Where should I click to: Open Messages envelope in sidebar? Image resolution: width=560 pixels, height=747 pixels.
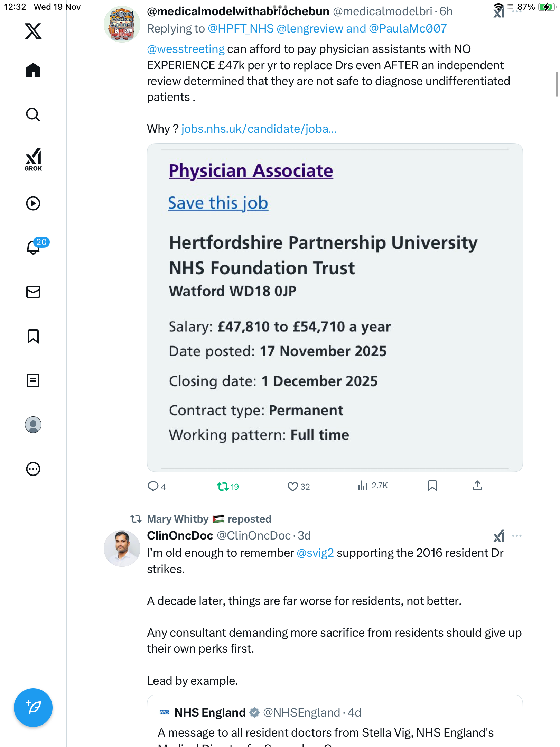tap(33, 292)
